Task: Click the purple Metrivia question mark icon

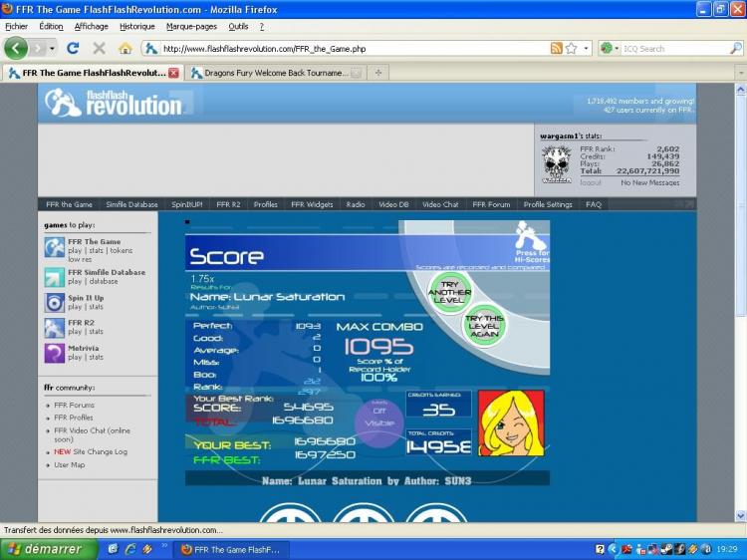Action: pyautogui.click(x=54, y=353)
